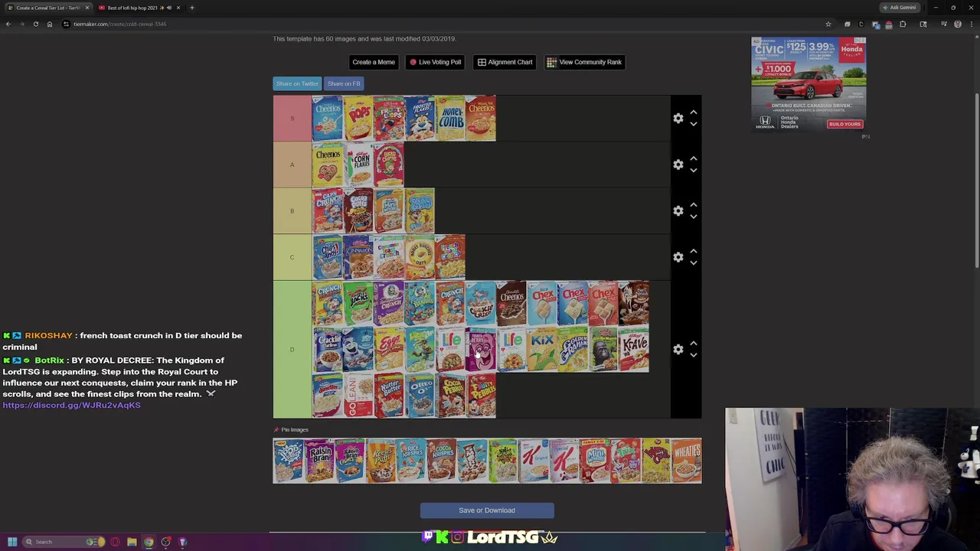Share tier list on FB
The height and width of the screenshot is (551, 980).
344,83
